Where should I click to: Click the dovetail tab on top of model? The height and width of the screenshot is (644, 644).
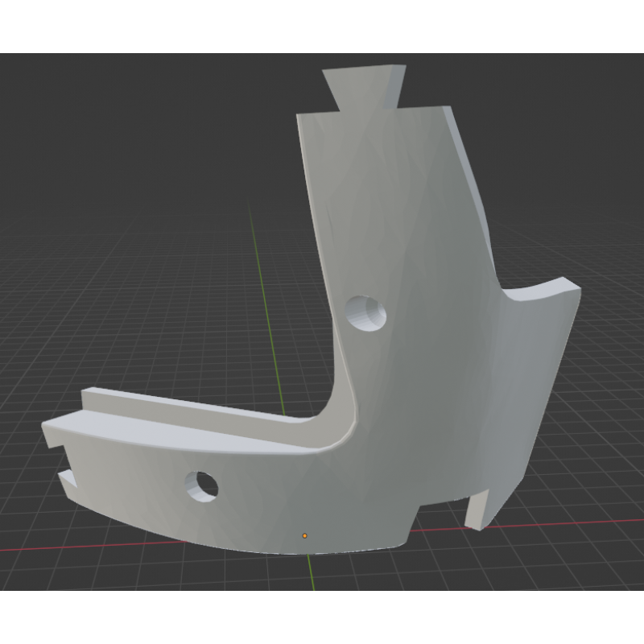coord(362,86)
